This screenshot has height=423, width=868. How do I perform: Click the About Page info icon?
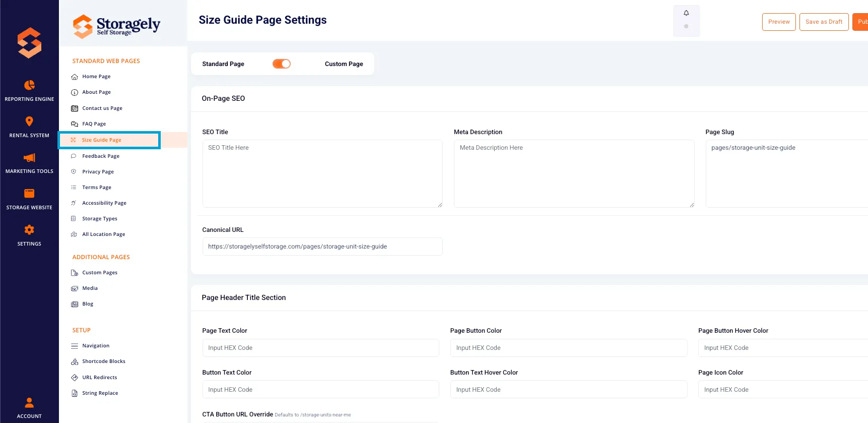coord(74,92)
